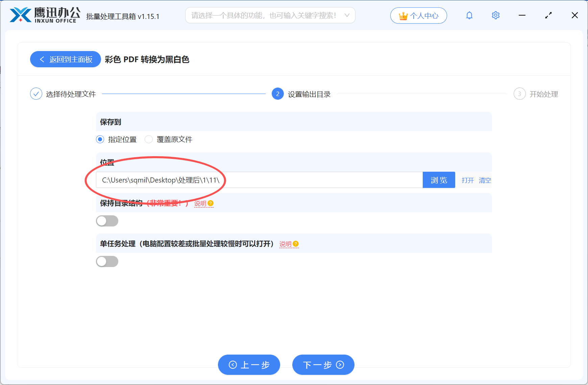Click the 保存到 section header

coord(294,122)
